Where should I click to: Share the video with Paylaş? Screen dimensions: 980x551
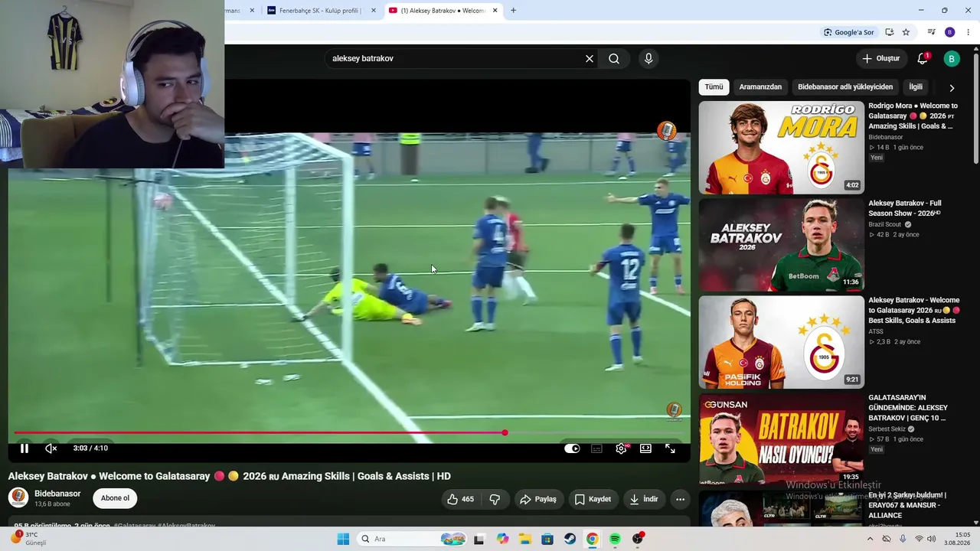(x=538, y=499)
